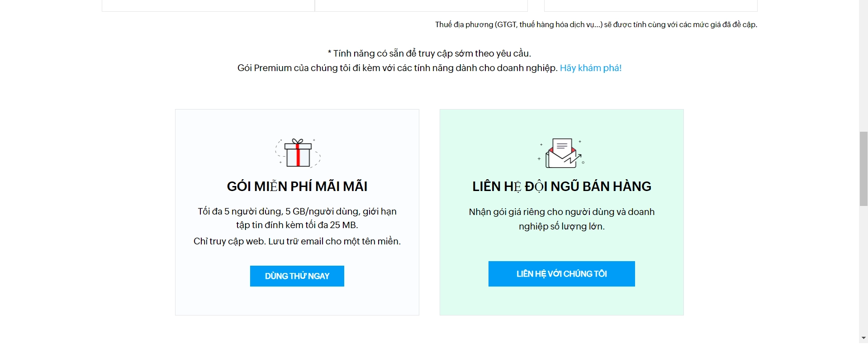Click the LIÊN HỆ VỚI CHÚNG TÔI button

(562, 274)
